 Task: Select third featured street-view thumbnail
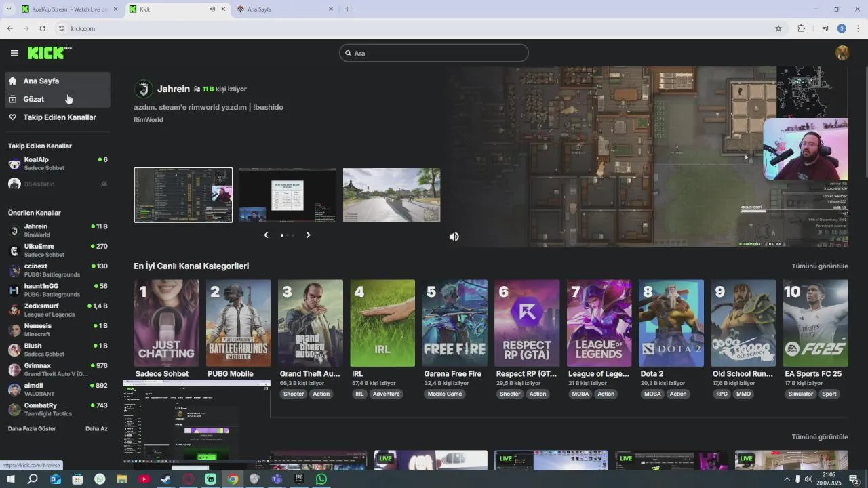(x=392, y=195)
